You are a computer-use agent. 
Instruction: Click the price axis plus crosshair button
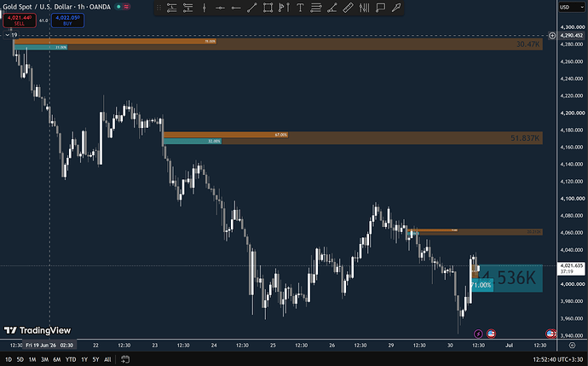(x=552, y=36)
